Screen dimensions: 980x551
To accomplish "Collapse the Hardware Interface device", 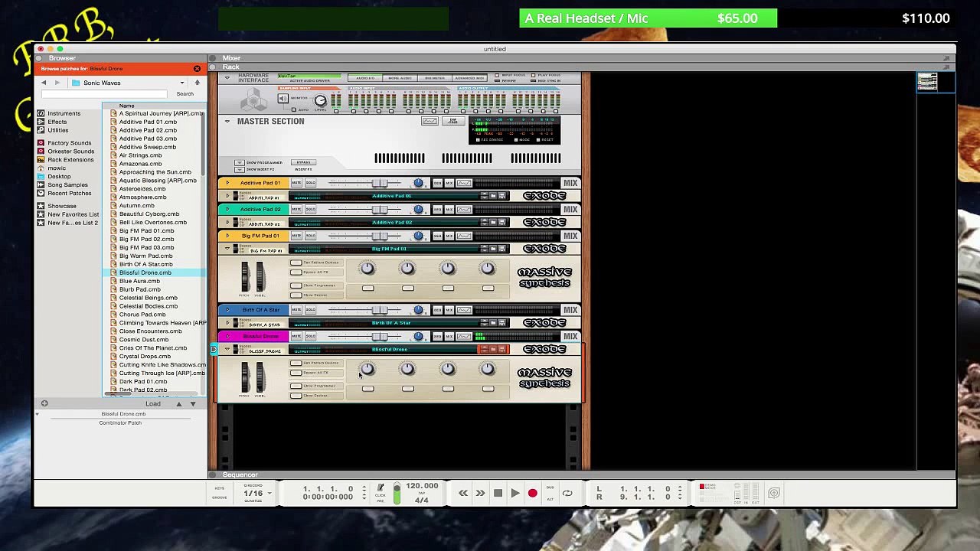I will (227, 77).
